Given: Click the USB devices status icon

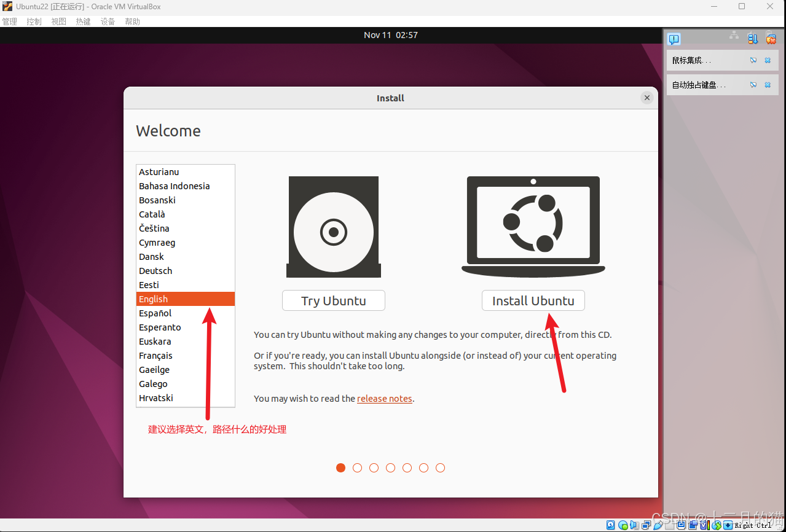Looking at the screenshot, I should click(x=658, y=525).
